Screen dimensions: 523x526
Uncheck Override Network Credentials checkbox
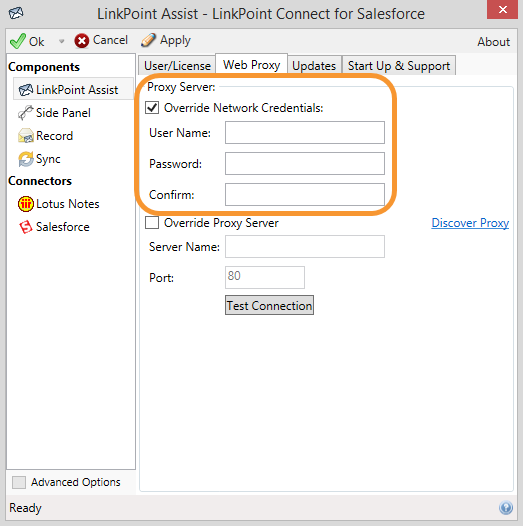(x=152, y=108)
